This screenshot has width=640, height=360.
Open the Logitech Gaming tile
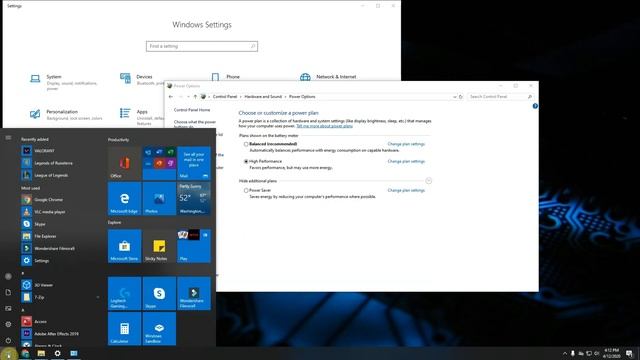coord(124,293)
